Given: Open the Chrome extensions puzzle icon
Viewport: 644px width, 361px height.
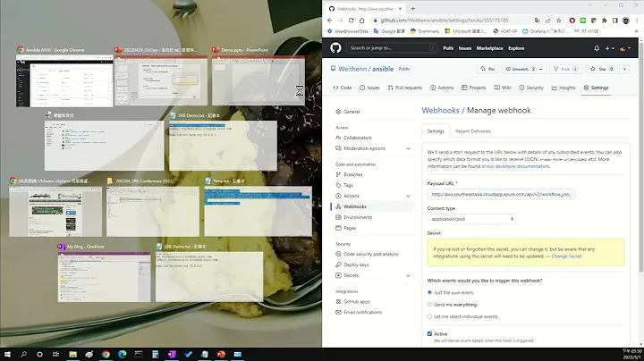Looking at the screenshot, I should point(604,20).
